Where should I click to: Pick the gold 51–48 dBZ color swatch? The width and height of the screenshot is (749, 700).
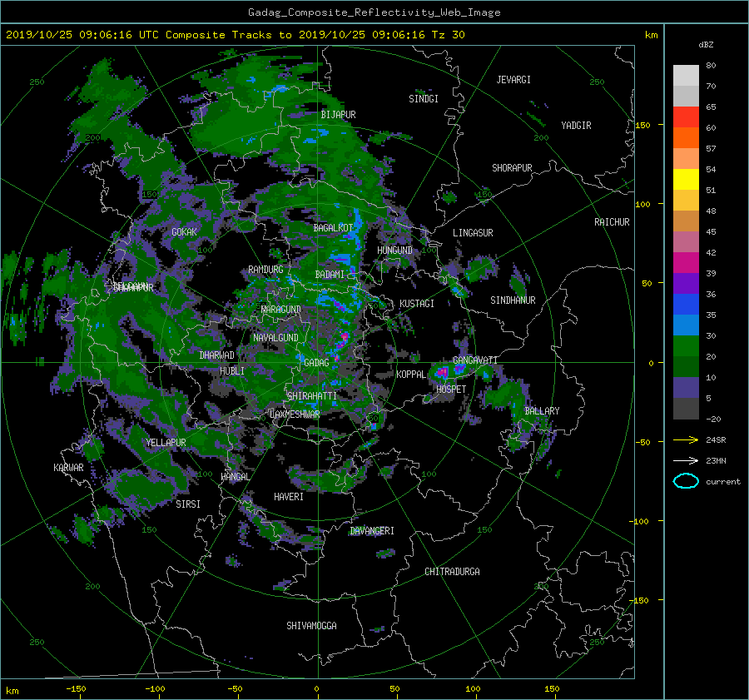(686, 201)
